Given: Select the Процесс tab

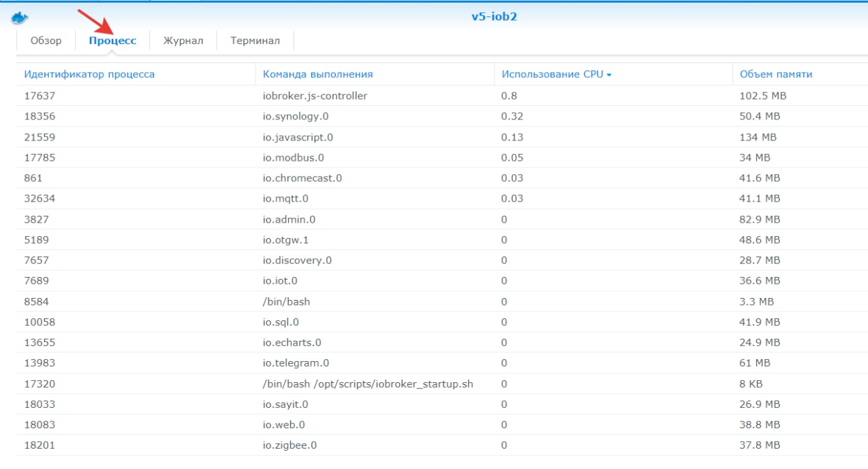Looking at the screenshot, I should [x=113, y=41].
